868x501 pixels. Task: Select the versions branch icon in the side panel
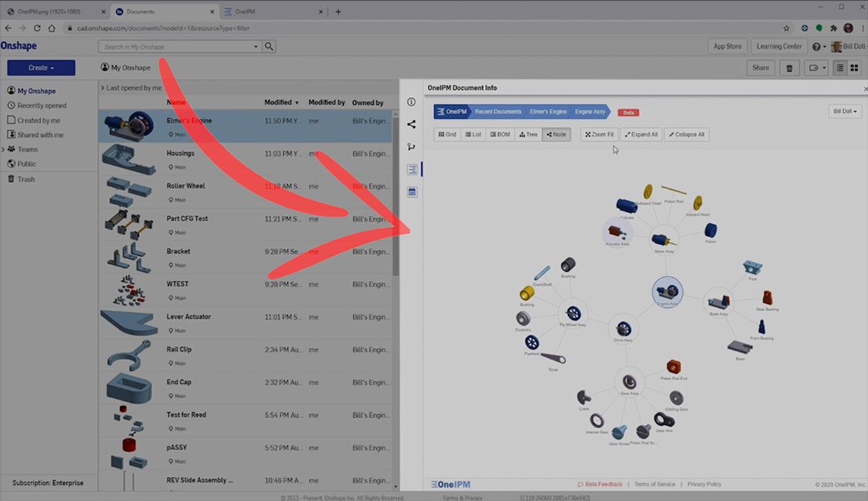point(411,146)
